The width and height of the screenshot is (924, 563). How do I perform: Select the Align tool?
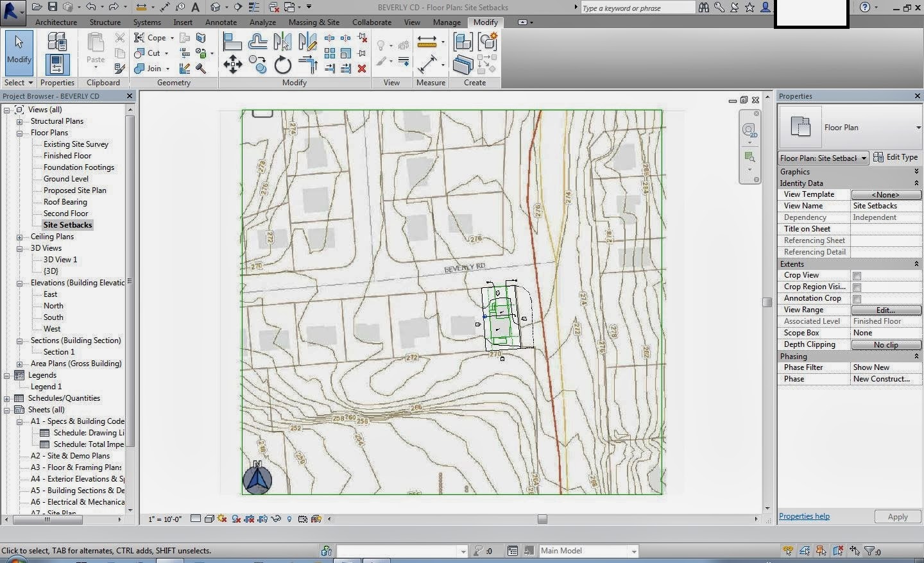pyautogui.click(x=232, y=41)
